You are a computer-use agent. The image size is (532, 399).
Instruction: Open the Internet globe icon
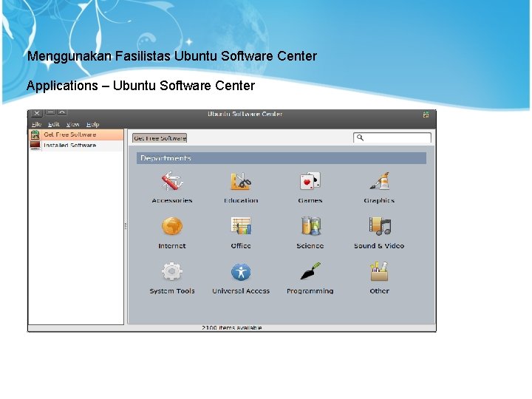(172, 226)
